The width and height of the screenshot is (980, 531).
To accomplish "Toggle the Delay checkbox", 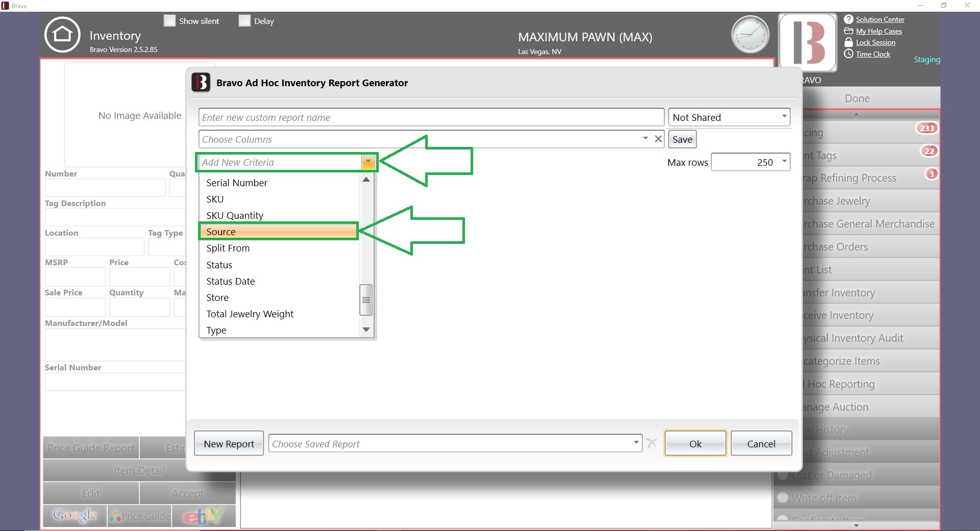I will tap(244, 20).
